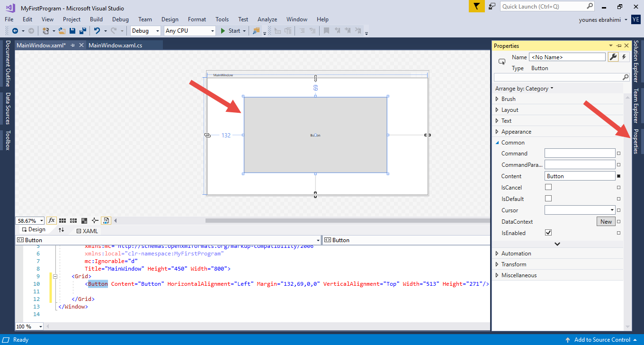Open the Design menu
Screen dimensions: 644x345
170,19
